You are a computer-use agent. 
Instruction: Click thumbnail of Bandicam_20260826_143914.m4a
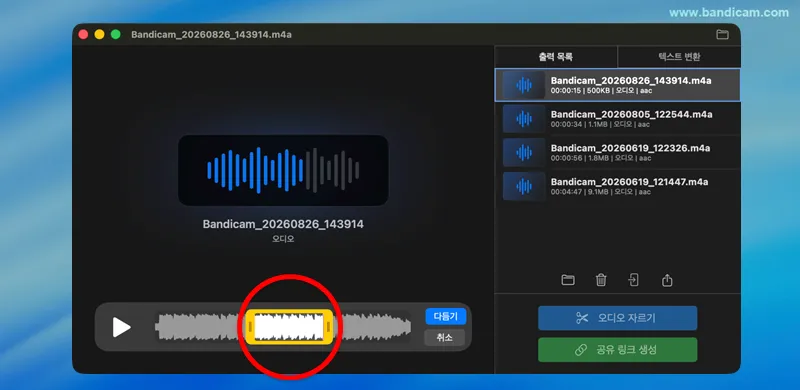(x=523, y=85)
